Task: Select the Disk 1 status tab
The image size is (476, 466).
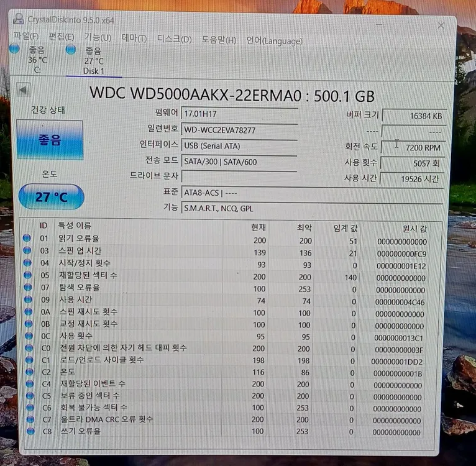Action: [x=94, y=61]
